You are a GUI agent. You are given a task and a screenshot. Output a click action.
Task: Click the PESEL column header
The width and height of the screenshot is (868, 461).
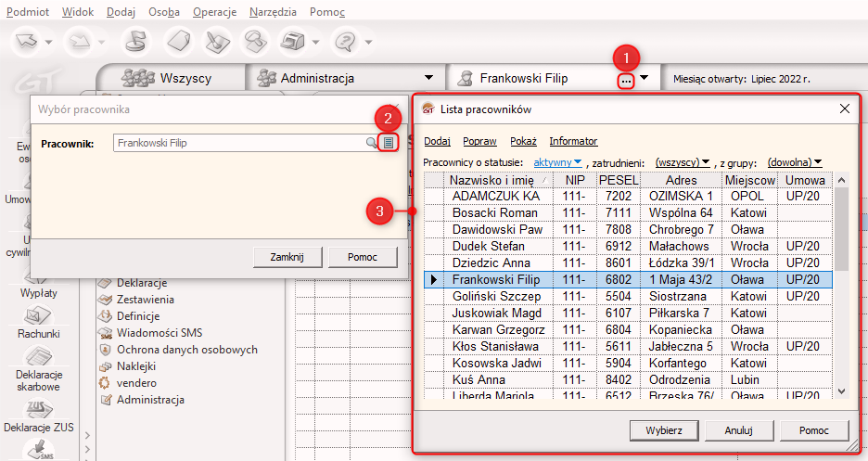pos(619,180)
